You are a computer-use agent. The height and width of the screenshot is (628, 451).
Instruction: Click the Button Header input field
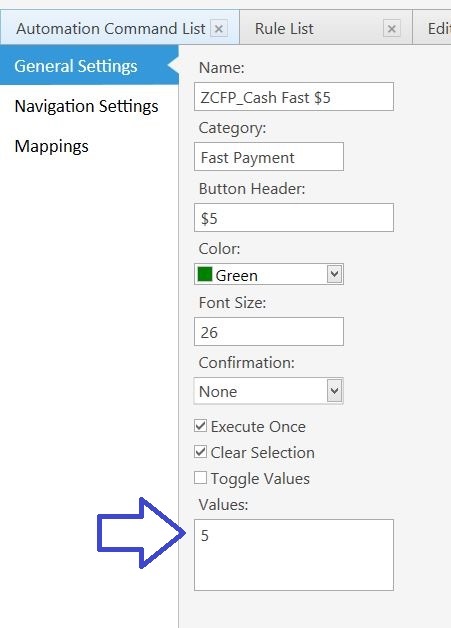pos(294,217)
